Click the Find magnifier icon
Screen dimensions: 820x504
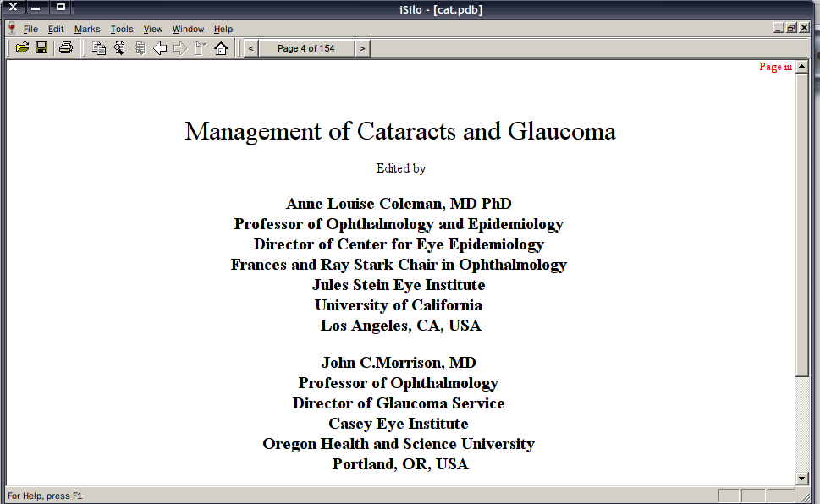[x=120, y=48]
